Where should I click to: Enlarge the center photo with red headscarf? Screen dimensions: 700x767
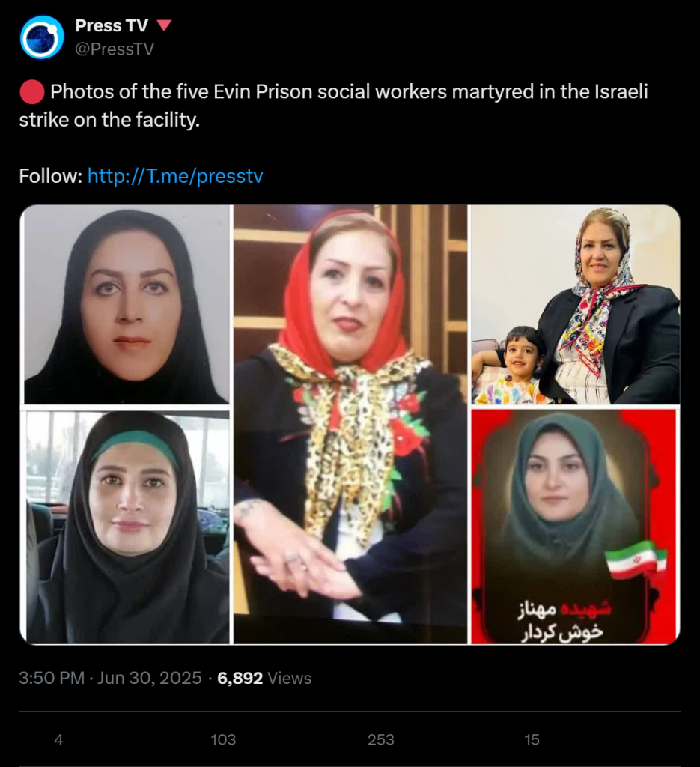tap(350, 424)
